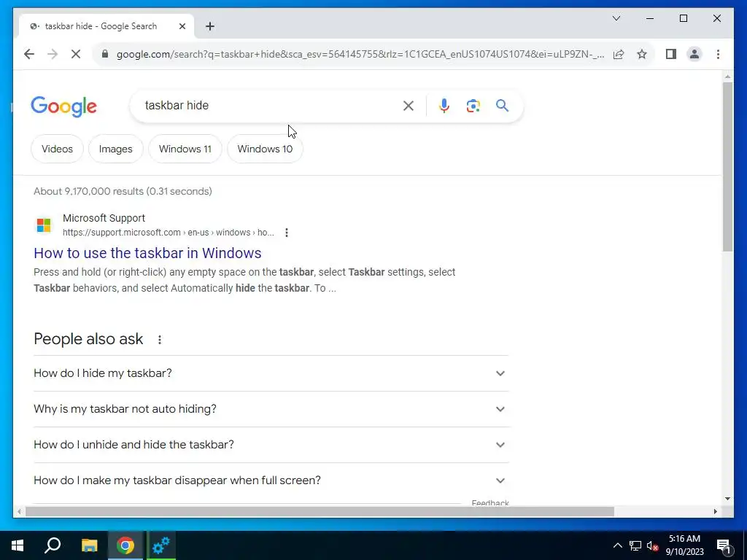Click the address bar URL
Image resolution: width=747 pixels, height=560 pixels.
point(360,54)
